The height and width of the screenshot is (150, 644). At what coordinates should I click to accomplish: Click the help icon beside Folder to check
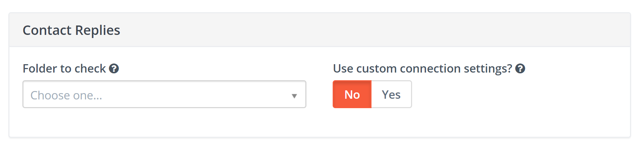[x=114, y=68]
